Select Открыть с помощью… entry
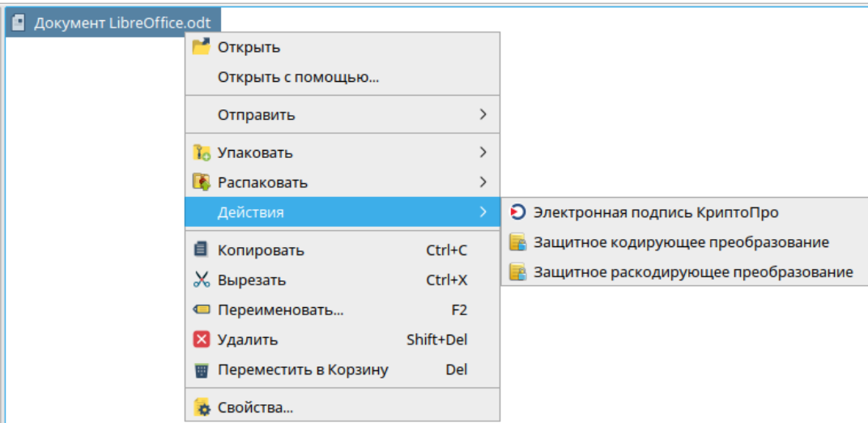The width and height of the screenshot is (868, 423). click(343, 77)
